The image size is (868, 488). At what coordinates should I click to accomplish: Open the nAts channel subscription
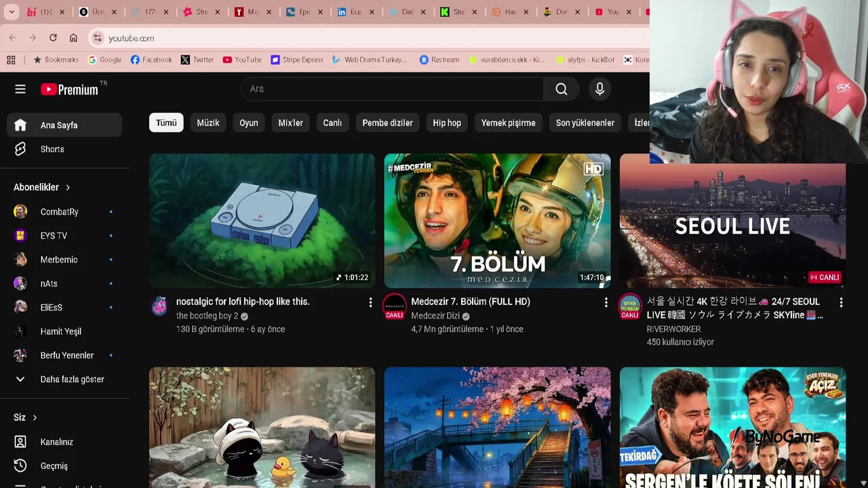pos(64,283)
